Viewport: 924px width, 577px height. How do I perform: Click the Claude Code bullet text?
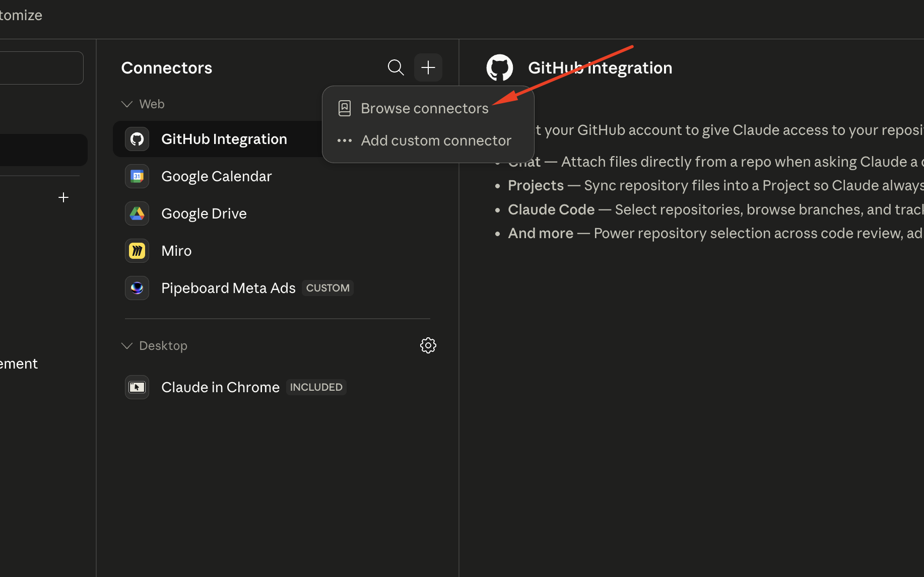[x=715, y=209]
